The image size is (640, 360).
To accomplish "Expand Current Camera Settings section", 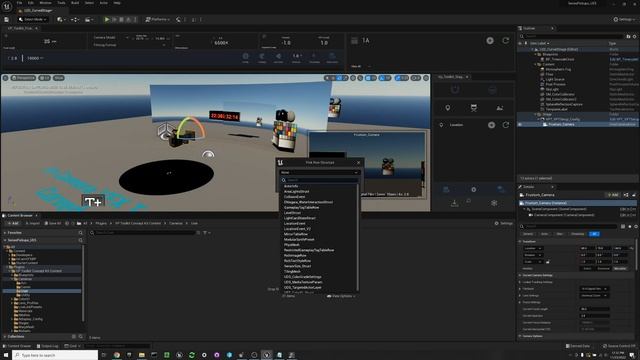I will 520,275.
